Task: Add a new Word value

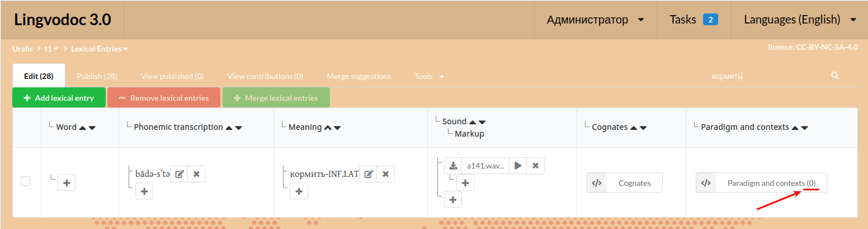Action: [x=67, y=183]
